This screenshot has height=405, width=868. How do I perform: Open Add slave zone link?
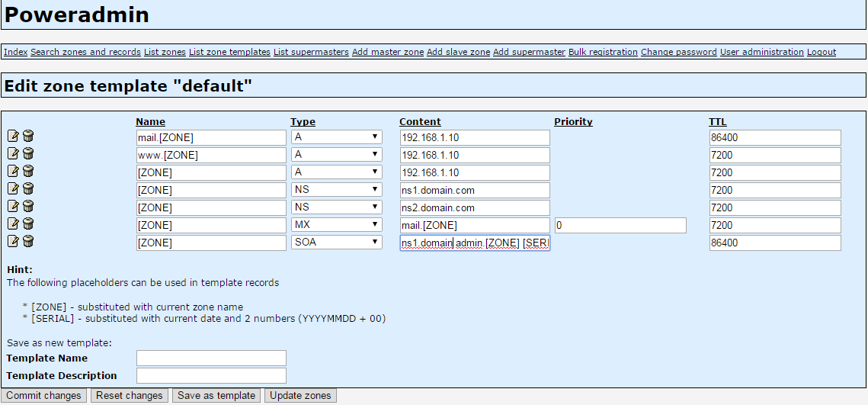tap(458, 52)
